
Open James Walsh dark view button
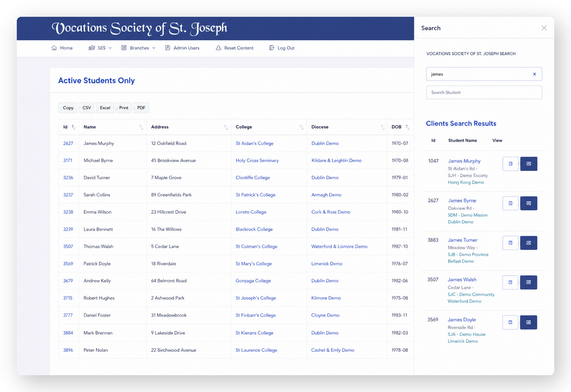click(x=529, y=282)
